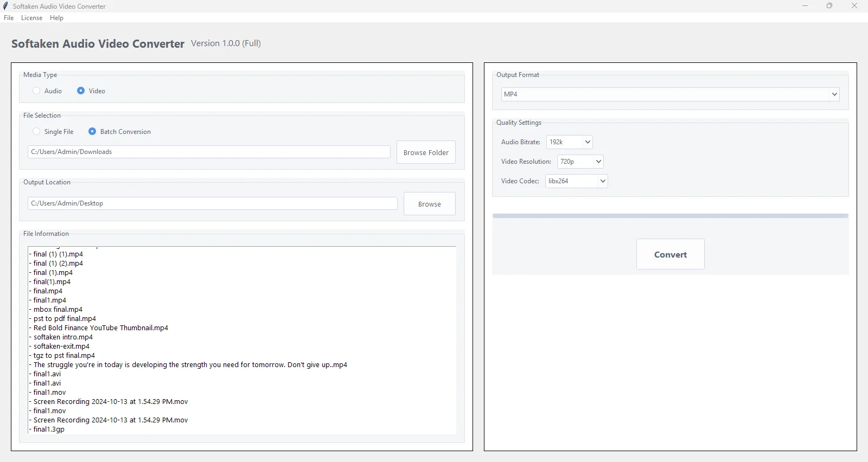Click the conversion progress bar
Image resolution: width=868 pixels, height=462 pixels.
(x=670, y=216)
